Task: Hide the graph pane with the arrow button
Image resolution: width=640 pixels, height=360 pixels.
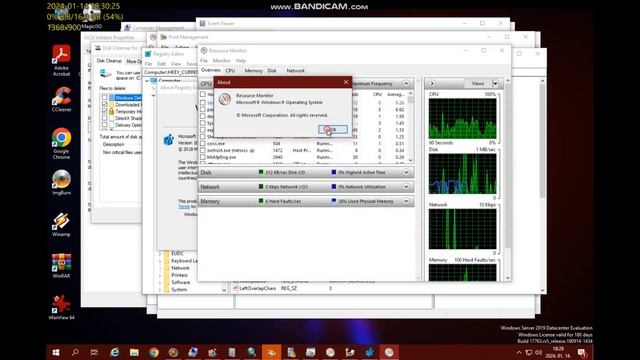Action: coord(432,84)
